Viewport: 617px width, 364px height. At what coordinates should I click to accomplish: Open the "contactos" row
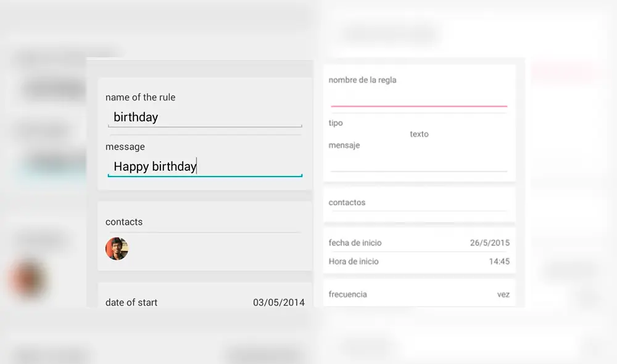pyautogui.click(x=347, y=202)
